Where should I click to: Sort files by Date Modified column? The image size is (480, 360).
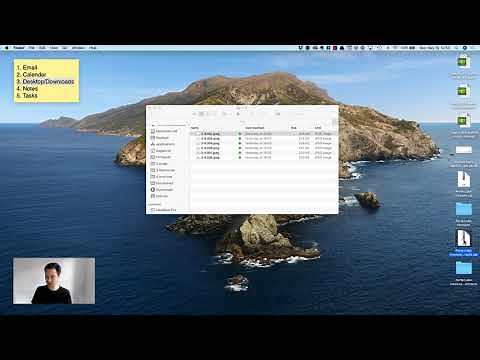254,128
